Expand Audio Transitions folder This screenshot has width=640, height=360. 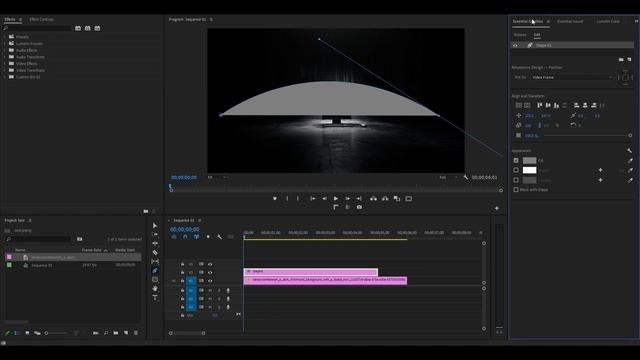[4, 57]
